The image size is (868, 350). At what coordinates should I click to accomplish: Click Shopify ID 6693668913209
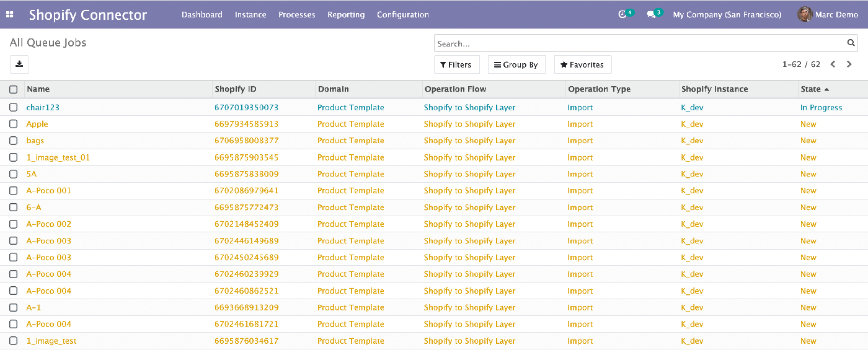click(x=247, y=307)
